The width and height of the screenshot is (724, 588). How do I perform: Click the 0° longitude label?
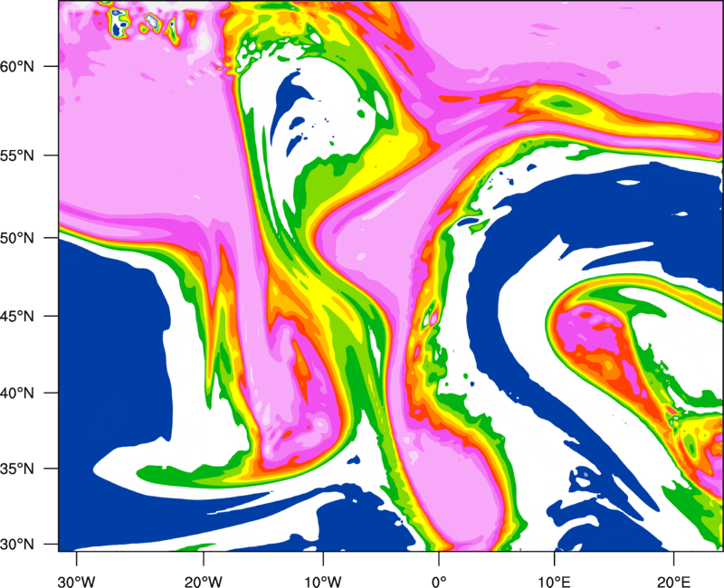[x=439, y=582]
